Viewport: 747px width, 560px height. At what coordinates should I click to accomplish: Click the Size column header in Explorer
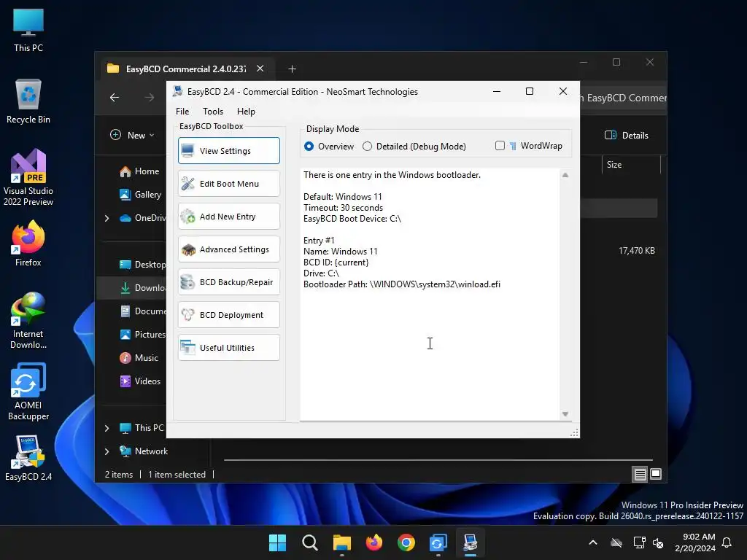[x=614, y=165]
